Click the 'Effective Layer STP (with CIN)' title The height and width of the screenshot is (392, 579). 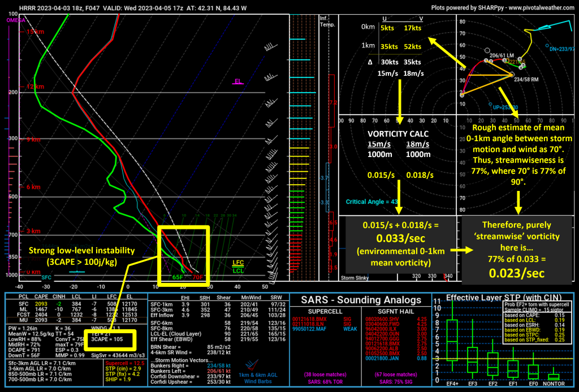point(504,298)
